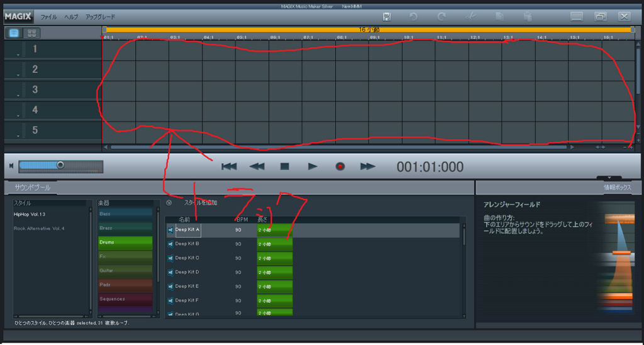Click the save project icon
The image size is (644, 345).
coord(386,17)
